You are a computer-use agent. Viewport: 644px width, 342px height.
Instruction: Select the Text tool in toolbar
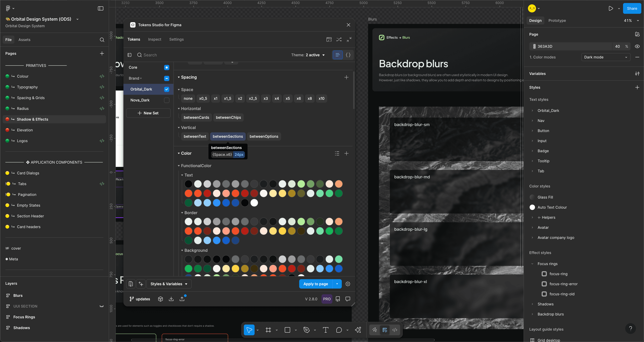click(x=326, y=330)
